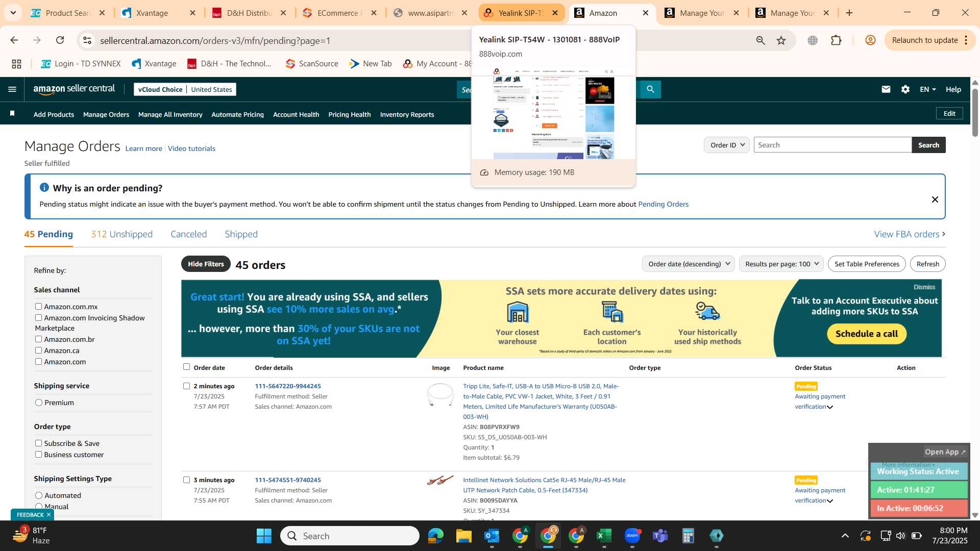Open the Calculator from the taskbar

point(688,536)
